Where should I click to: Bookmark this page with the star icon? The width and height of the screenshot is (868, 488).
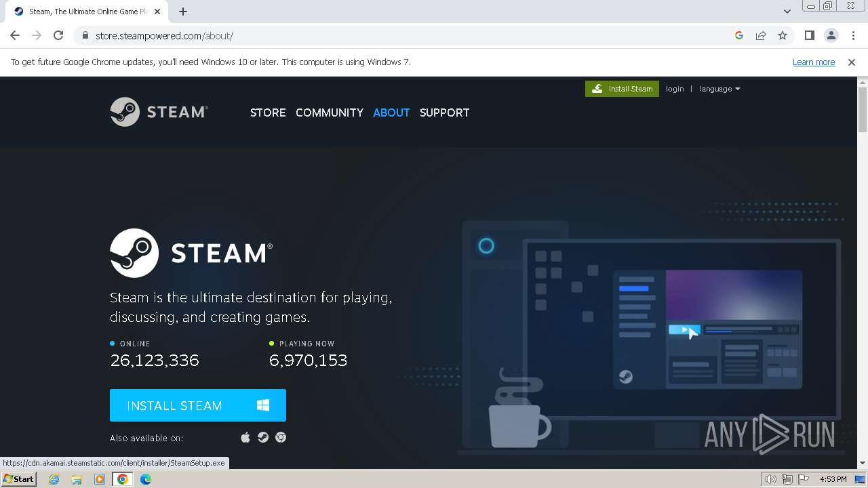(783, 35)
